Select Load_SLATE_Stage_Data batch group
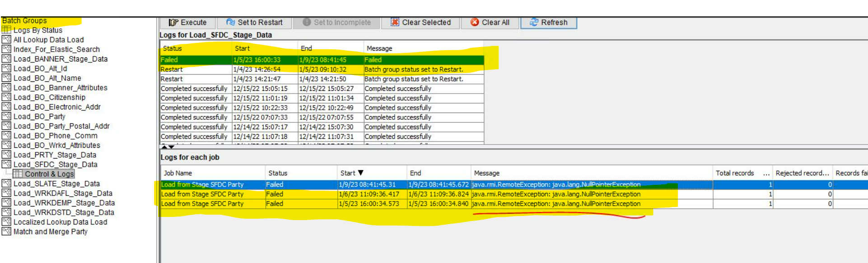Image resolution: width=868 pixels, height=263 pixels. pos(56,183)
